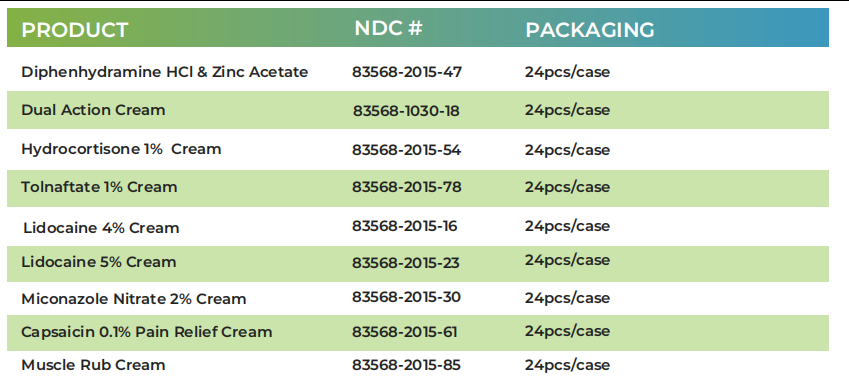Click Lidocaine 4% Cream product name
Viewport: 849px width, 381px height.
(x=101, y=228)
